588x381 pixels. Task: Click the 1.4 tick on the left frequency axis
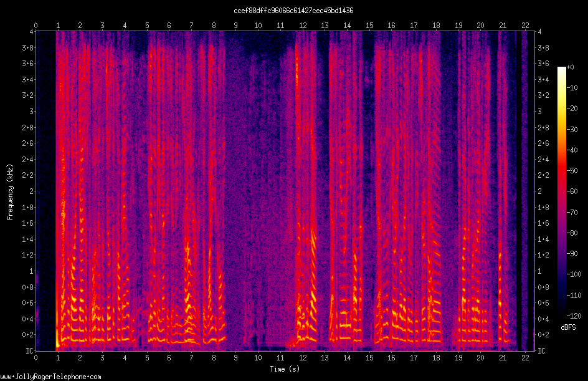tap(28, 239)
